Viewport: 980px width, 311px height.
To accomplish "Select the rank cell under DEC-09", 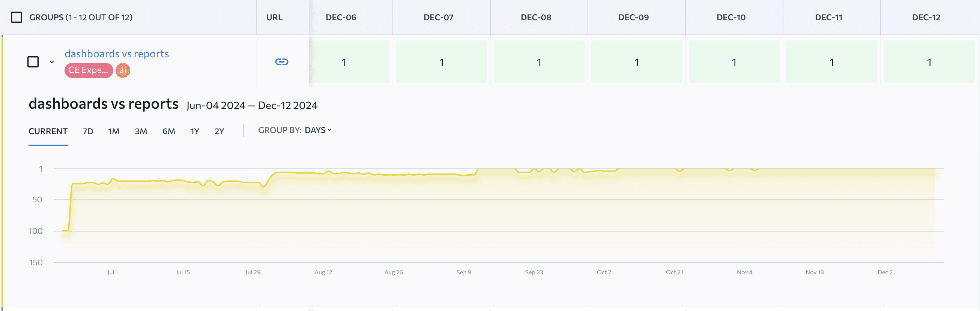I will pyautogui.click(x=636, y=62).
